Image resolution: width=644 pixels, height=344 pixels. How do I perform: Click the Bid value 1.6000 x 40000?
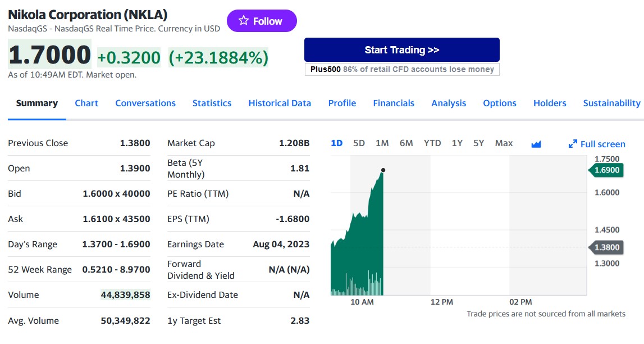click(117, 193)
